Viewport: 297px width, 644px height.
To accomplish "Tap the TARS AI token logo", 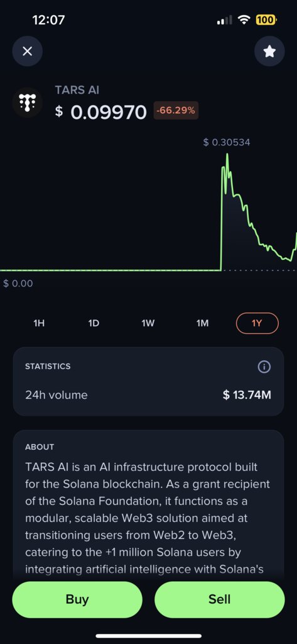I will tap(28, 103).
